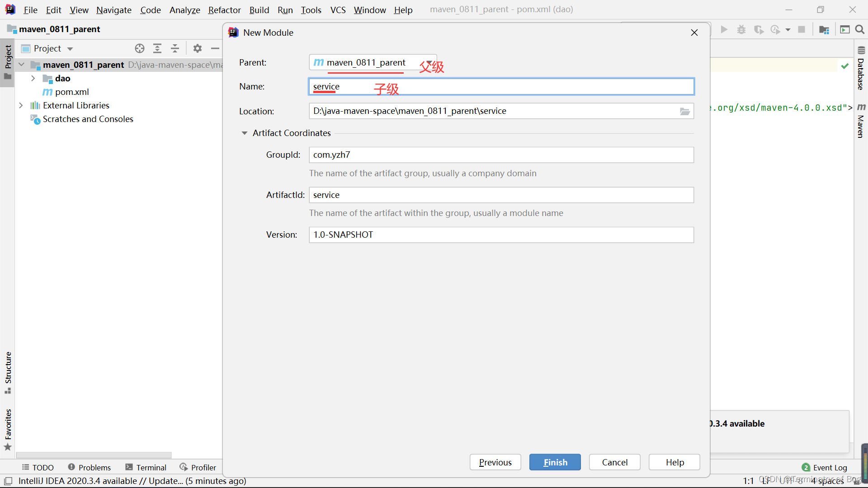
Task: Collapse the Artifact Coordinates section
Action: (245, 133)
